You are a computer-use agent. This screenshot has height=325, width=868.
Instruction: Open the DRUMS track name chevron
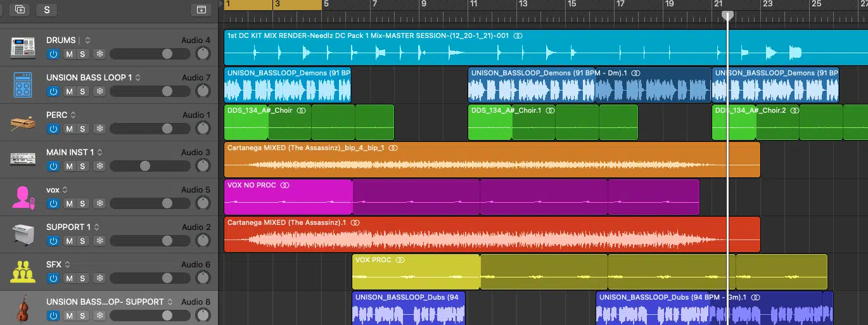87,40
